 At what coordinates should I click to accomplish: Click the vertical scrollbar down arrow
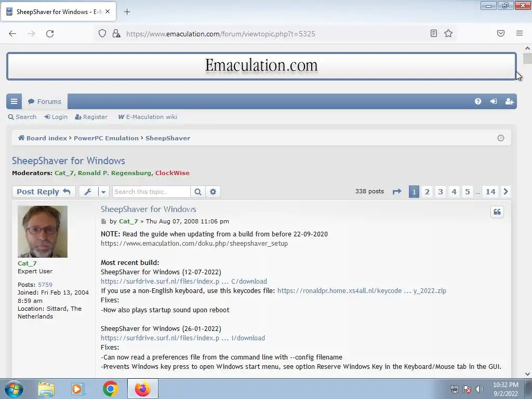point(527,374)
